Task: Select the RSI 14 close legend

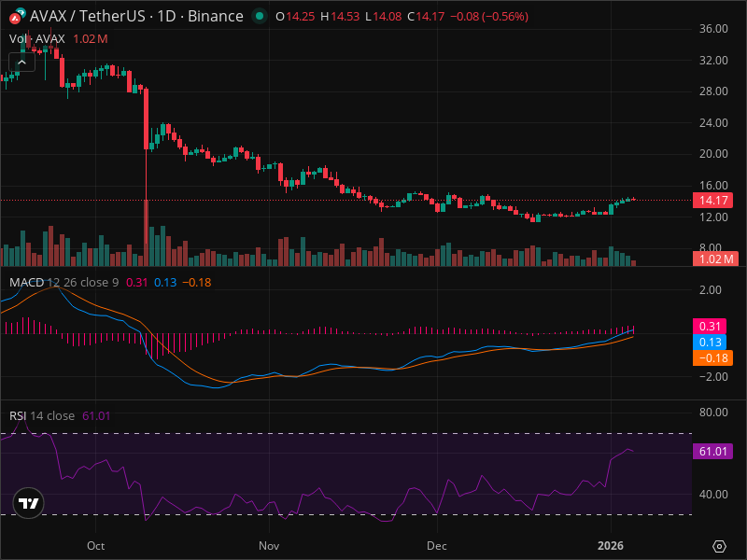Action: point(42,415)
